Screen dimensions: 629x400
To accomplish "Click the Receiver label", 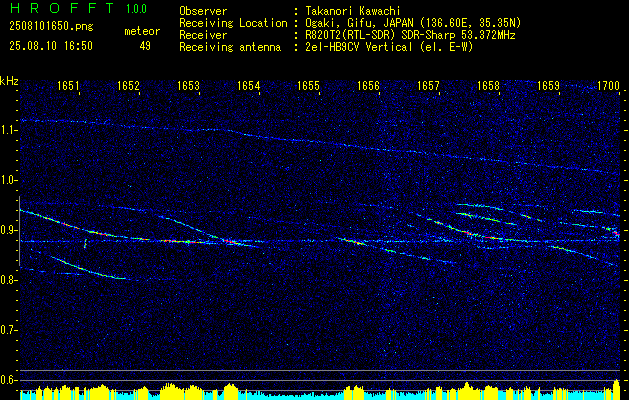I will click(x=203, y=35).
